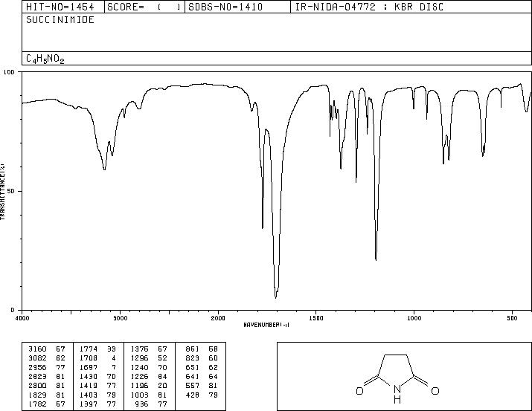The image size is (532, 411).
Task: Click the spectrum trough bottom near 1196
Action: pyautogui.click(x=376, y=259)
